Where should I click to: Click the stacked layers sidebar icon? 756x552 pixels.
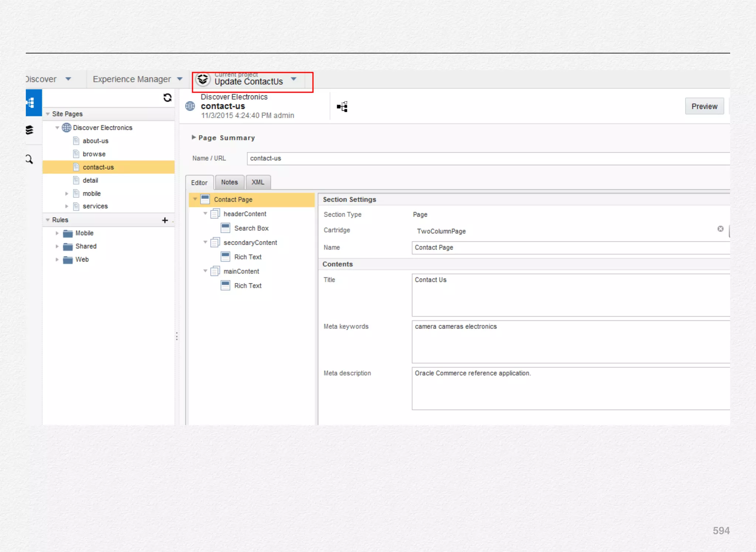30,130
